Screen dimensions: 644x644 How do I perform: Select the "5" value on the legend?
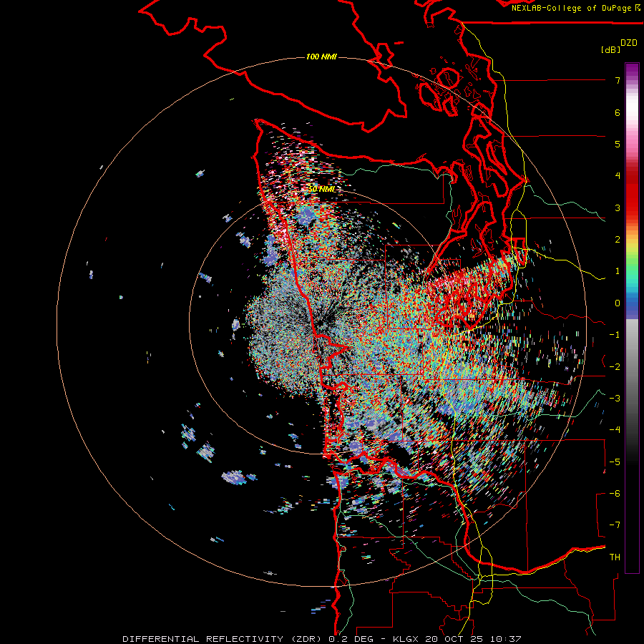point(618,144)
